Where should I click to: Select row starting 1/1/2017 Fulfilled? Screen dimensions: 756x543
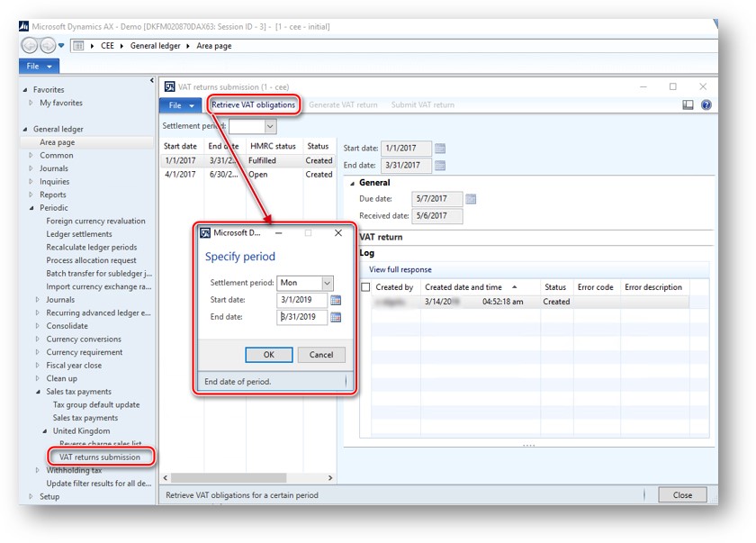[247, 160]
